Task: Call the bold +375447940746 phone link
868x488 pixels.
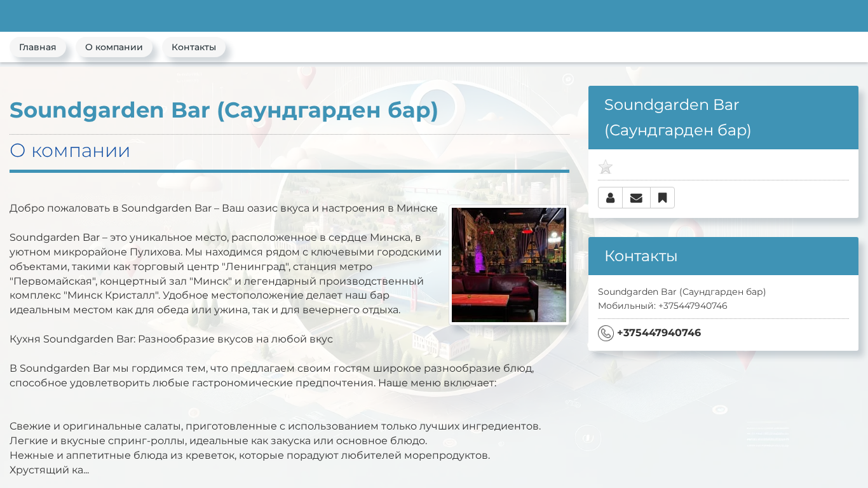Action: coord(659,333)
